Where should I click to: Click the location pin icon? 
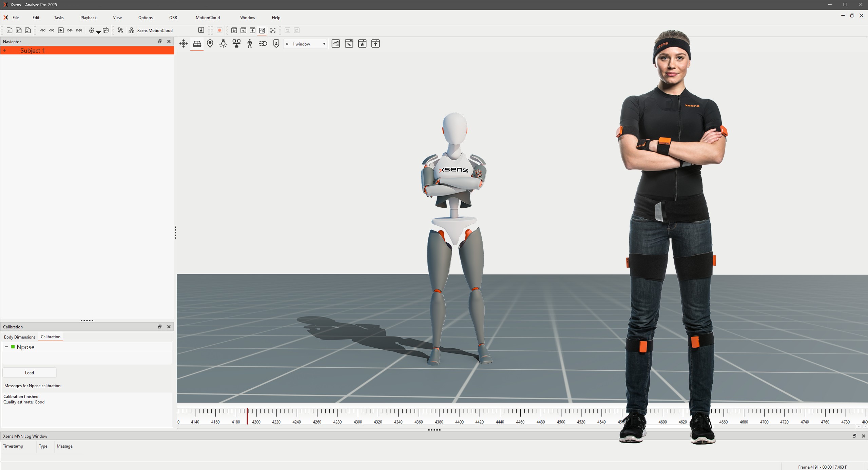pos(210,44)
